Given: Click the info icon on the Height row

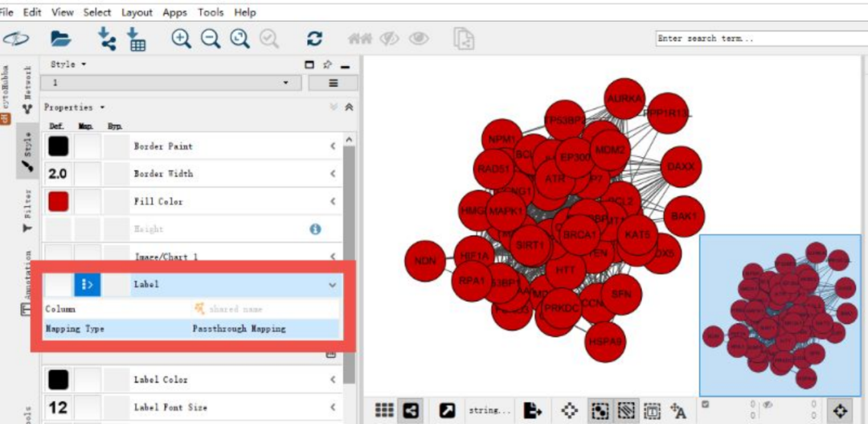Looking at the screenshot, I should tap(316, 228).
